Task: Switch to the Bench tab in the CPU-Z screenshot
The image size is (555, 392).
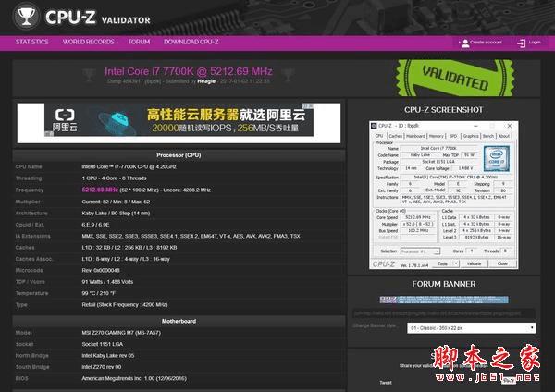Action: pyautogui.click(x=488, y=136)
